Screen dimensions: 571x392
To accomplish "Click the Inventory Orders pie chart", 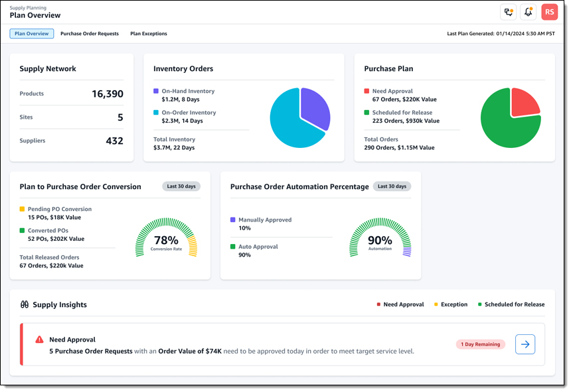I will tap(299, 117).
